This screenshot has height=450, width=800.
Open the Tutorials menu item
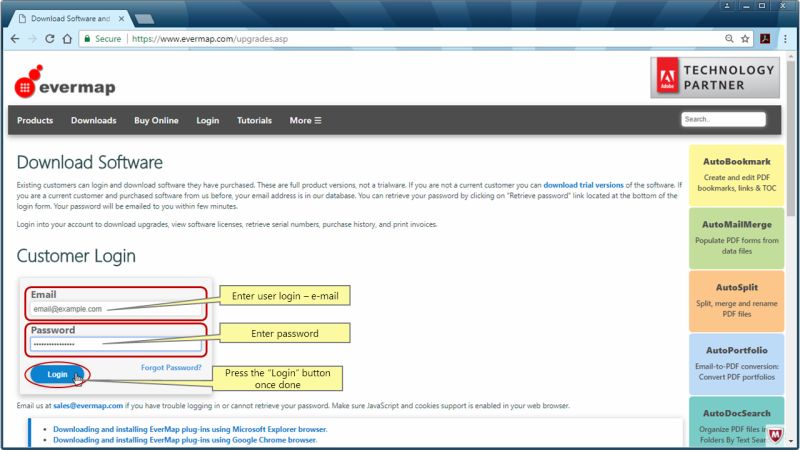point(254,120)
